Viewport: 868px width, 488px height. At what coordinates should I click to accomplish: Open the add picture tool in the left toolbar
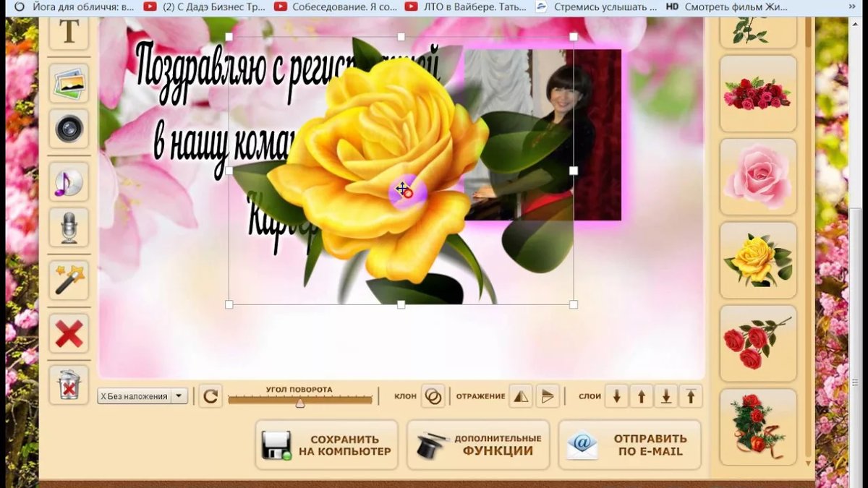point(69,84)
